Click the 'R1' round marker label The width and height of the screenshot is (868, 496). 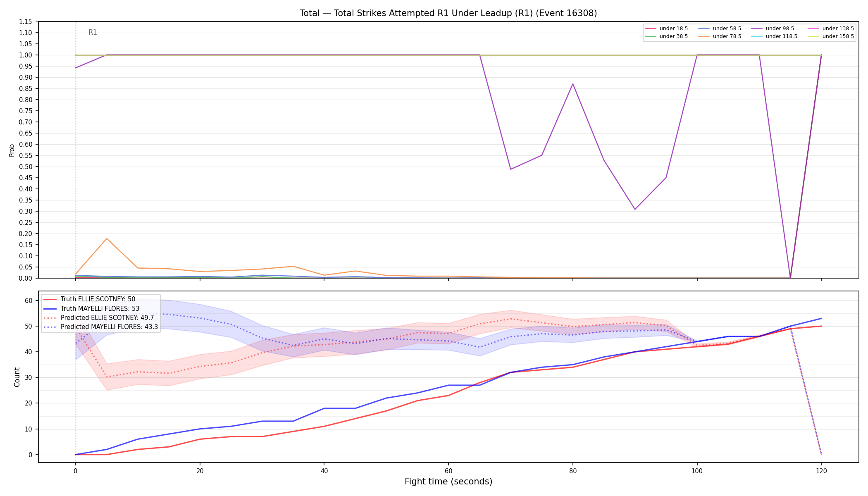point(93,32)
